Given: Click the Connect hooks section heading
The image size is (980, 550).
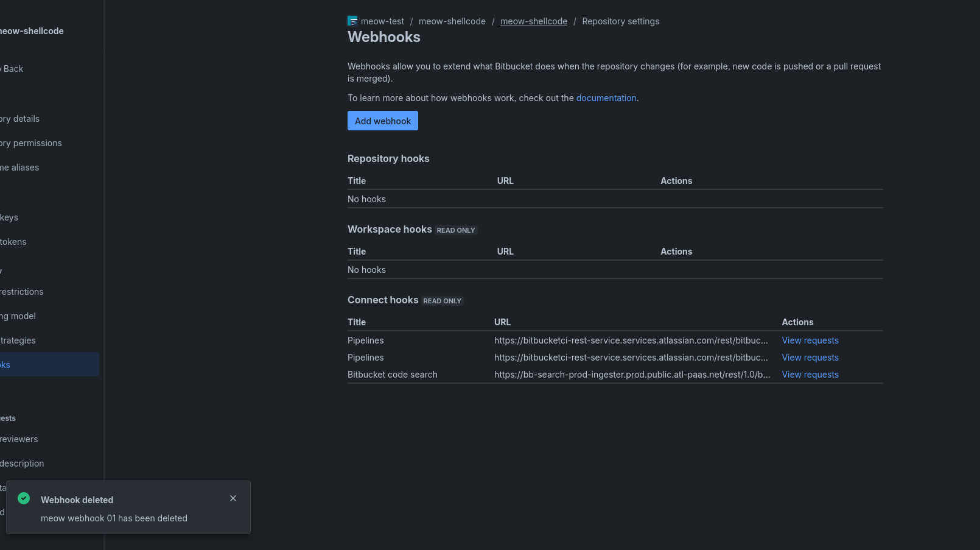Looking at the screenshot, I should tap(383, 300).
